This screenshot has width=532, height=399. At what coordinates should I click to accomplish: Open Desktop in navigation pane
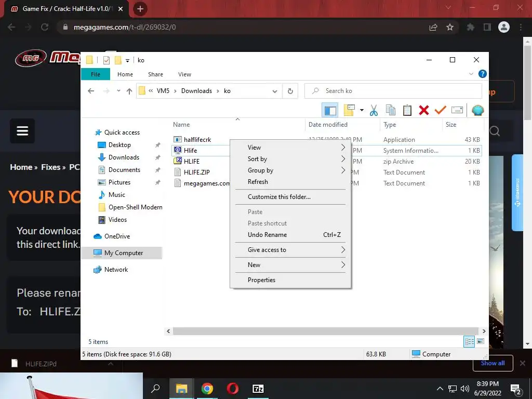[119, 145]
